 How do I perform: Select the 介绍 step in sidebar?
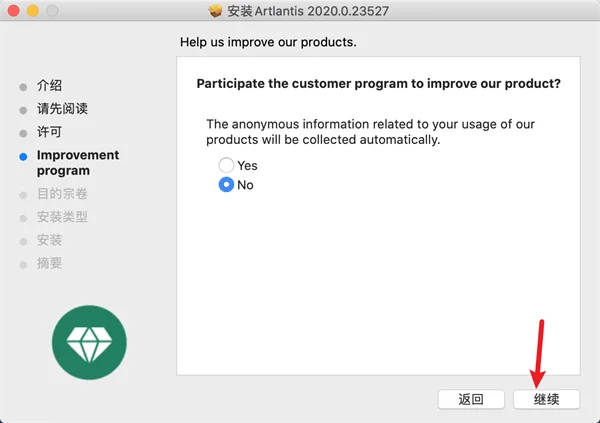49,85
